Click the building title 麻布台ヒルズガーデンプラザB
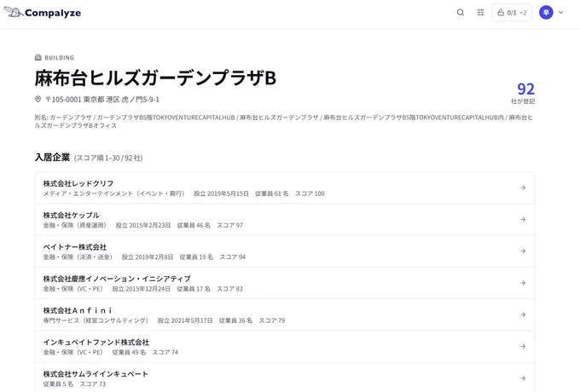The width and height of the screenshot is (580, 392). pyautogui.click(x=155, y=78)
